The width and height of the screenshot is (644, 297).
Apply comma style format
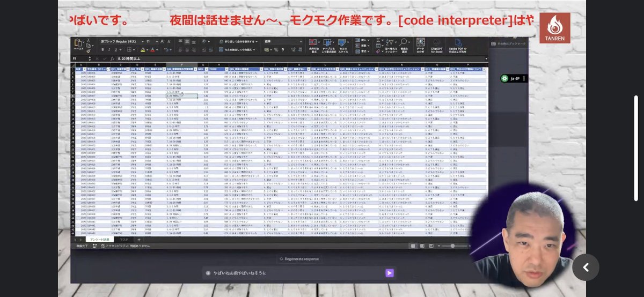point(282,49)
